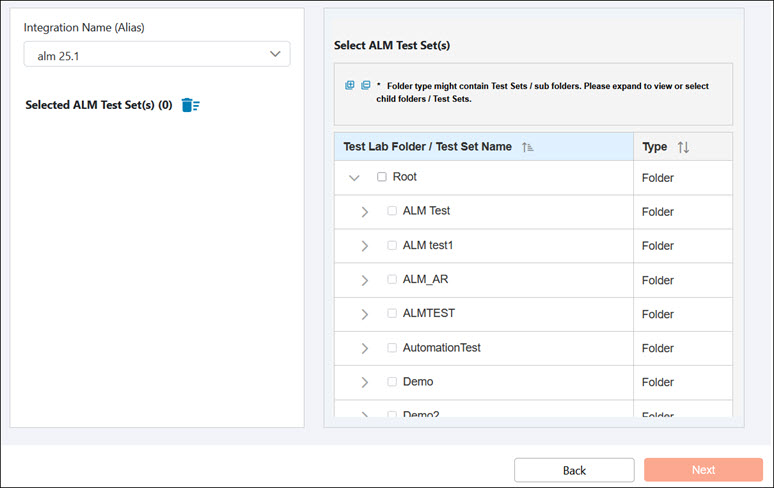Expand the ALM test1 folder
Viewport: 774px width, 488px height.
[x=364, y=246]
